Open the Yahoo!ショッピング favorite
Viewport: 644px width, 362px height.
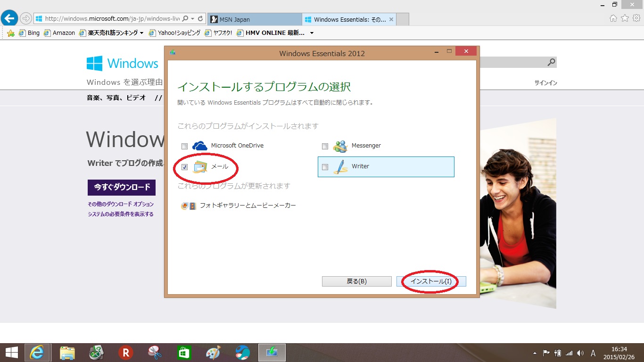click(174, 33)
